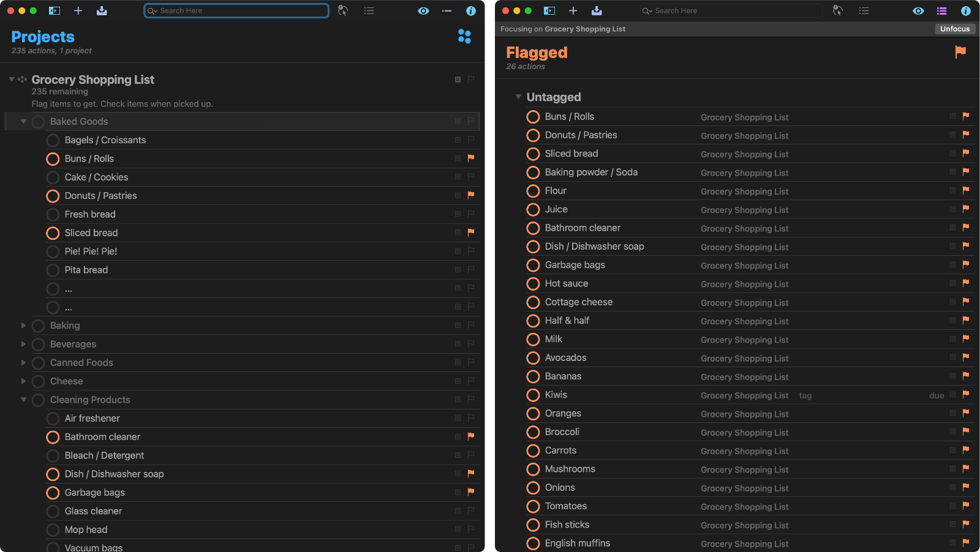980x552 pixels.
Task: Click Clean Up icon in left window toolbar
Action: click(343, 10)
